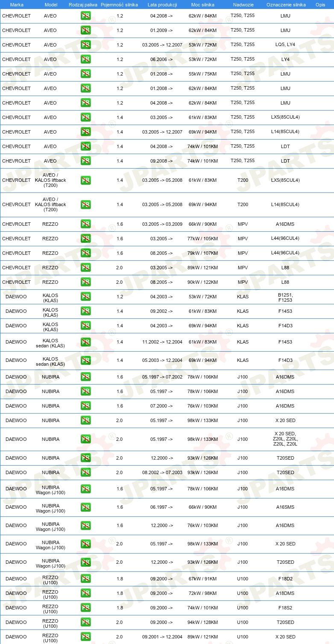
Task: Click the date cell '08.2002 -> 07.2003'
Action: [x=162, y=472]
